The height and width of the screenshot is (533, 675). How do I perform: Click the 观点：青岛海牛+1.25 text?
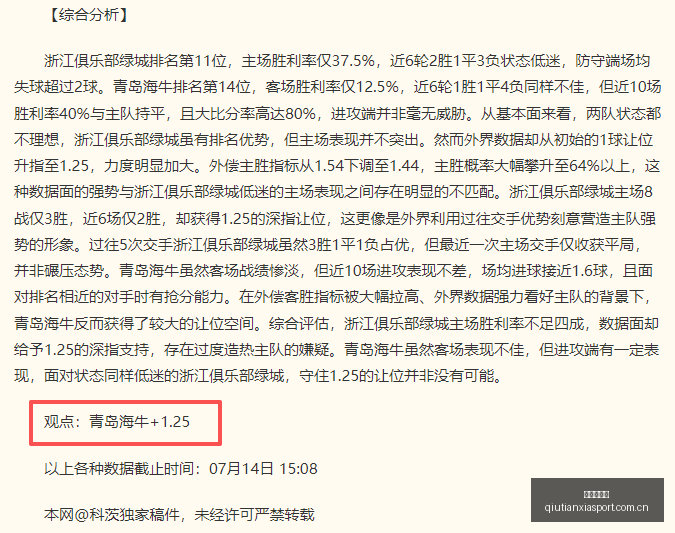click(117, 421)
